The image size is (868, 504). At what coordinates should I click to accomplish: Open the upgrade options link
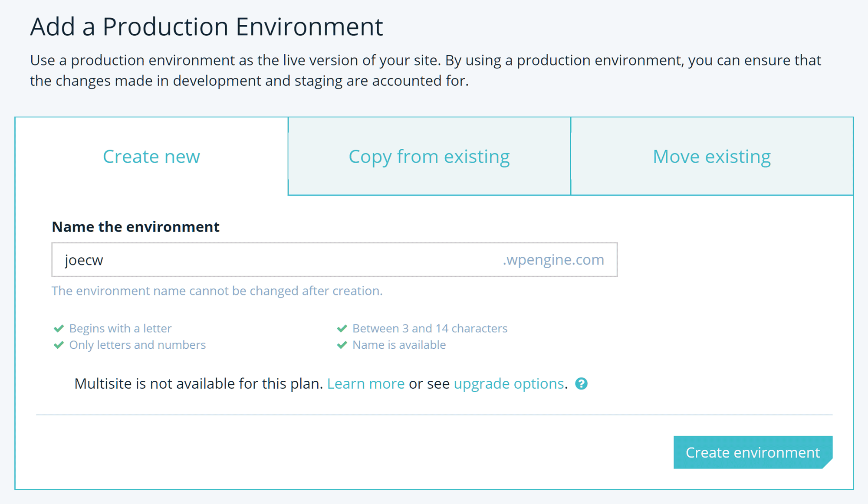click(x=509, y=384)
